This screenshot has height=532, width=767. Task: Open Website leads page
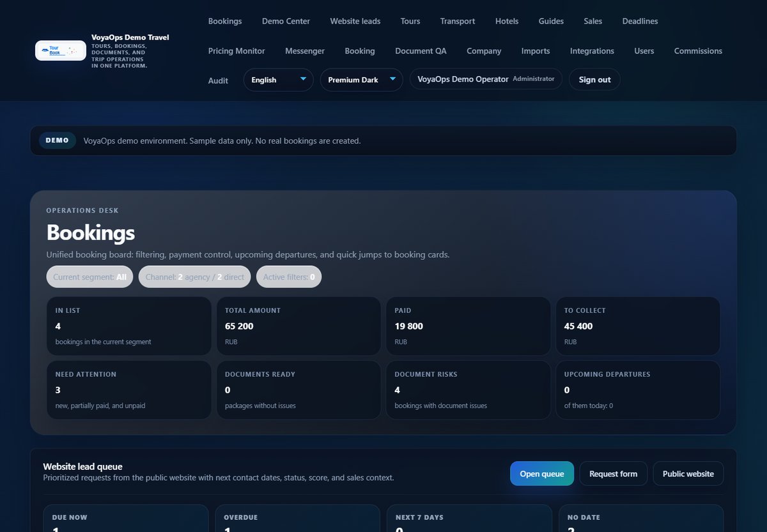355,21
